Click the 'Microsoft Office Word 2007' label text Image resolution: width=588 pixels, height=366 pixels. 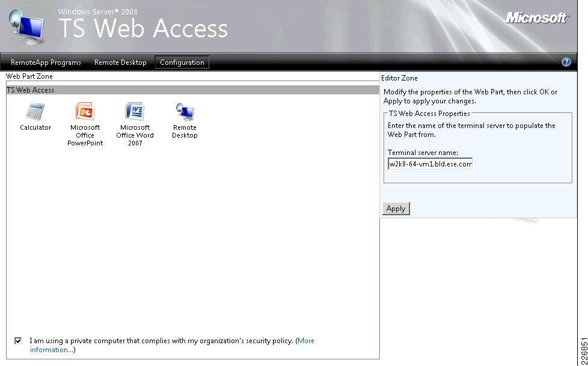click(x=135, y=135)
